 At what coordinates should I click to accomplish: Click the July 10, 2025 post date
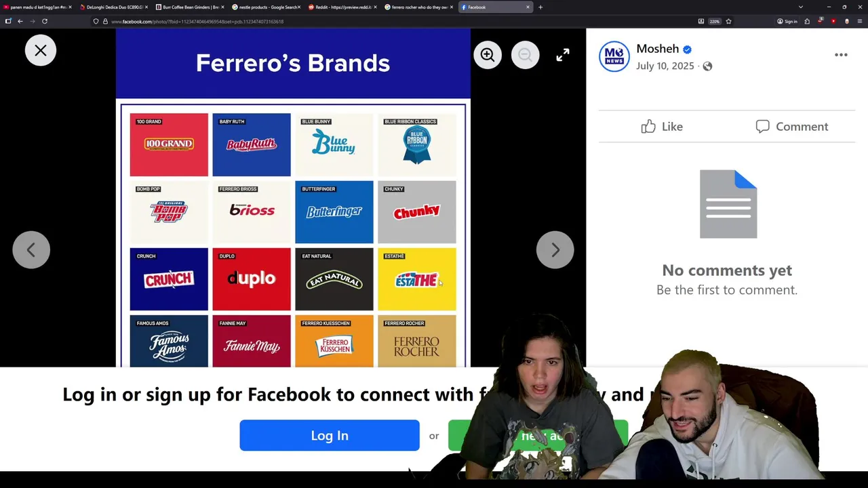665,66
